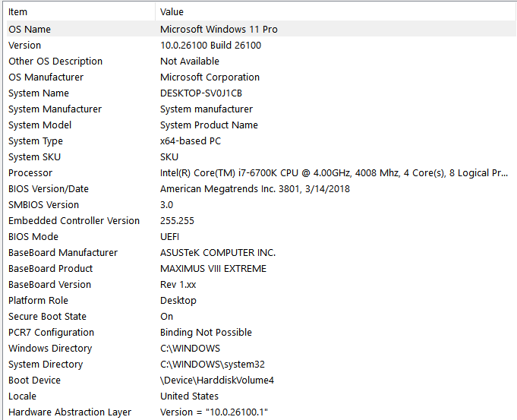Click the 'ASUSTeK COMPUTER INC.' value
This screenshot has width=517, height=420.
[218, 253]
